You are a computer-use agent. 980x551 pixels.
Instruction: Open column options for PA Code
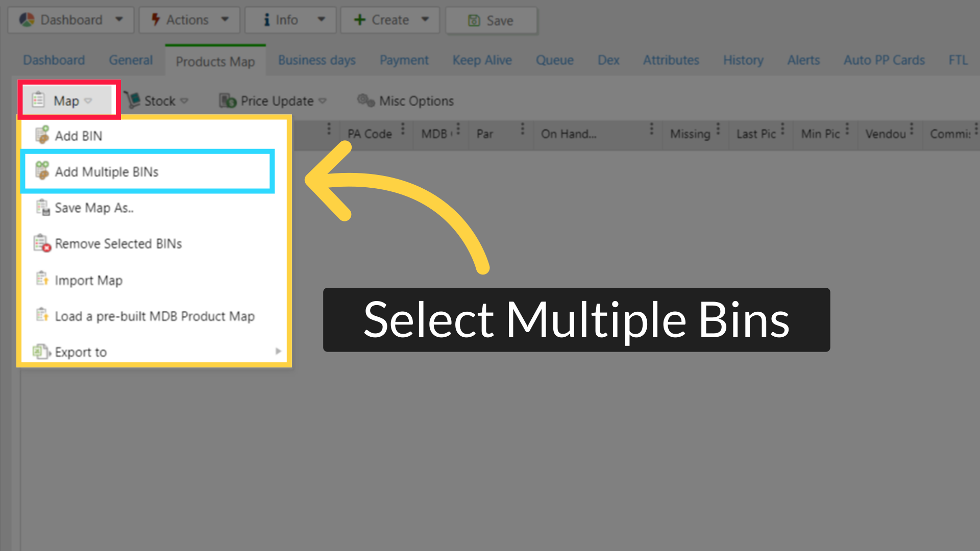[403, 130]
